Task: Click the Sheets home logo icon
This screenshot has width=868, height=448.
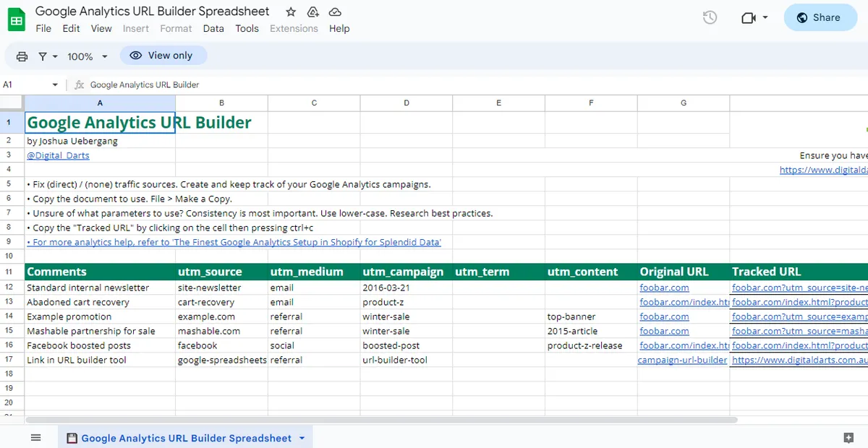Action: (x=16, y=20)
